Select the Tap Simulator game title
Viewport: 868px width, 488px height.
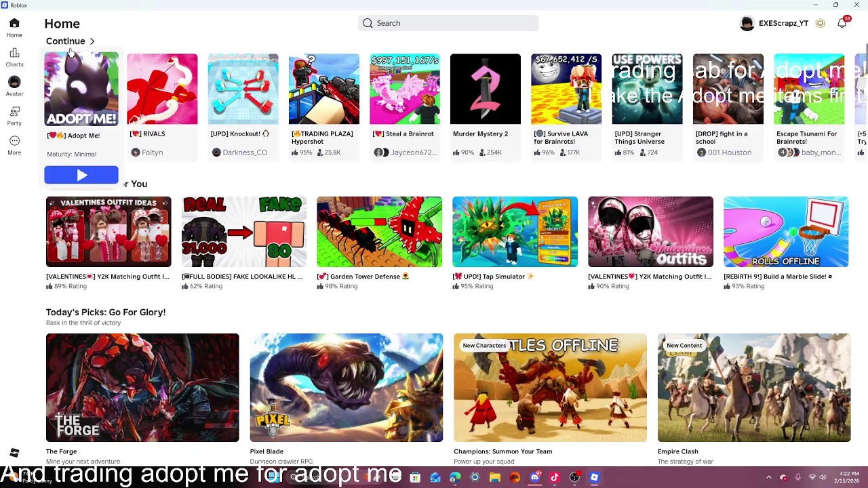pyautogui.click(x=493, y=277)
